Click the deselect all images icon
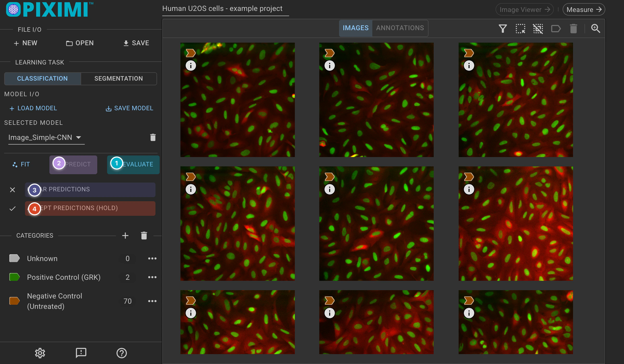 (538, 28)
